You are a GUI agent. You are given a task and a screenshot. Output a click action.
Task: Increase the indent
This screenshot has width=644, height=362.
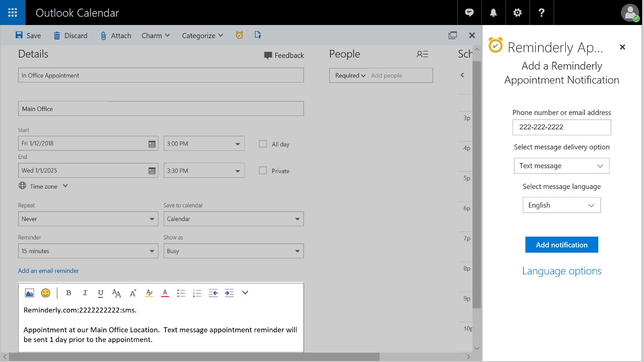pos(229,293)
